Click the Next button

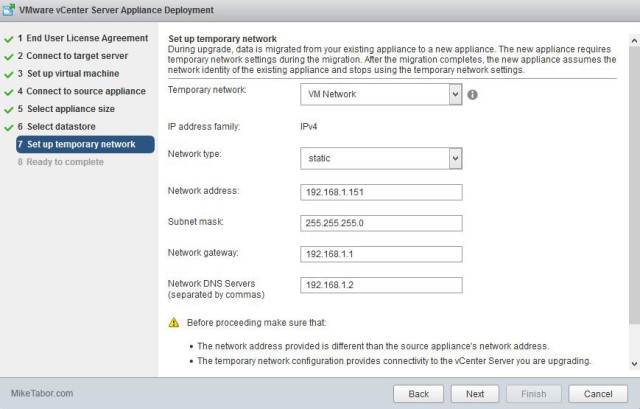point(475,394)
